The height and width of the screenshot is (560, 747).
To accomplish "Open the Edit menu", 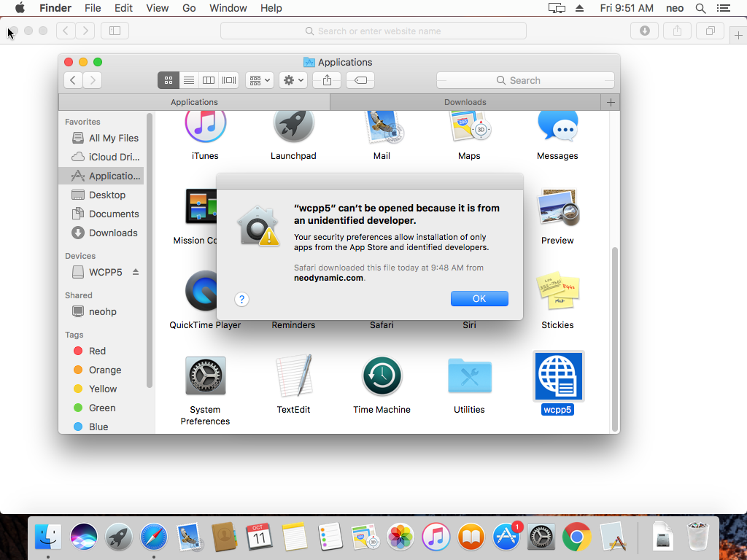I will pos(123,8).
